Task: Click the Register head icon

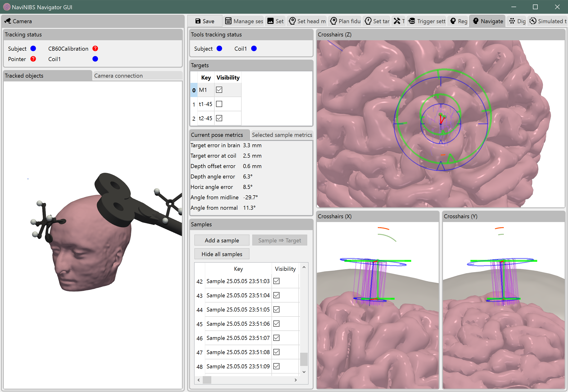Action: 453,21
